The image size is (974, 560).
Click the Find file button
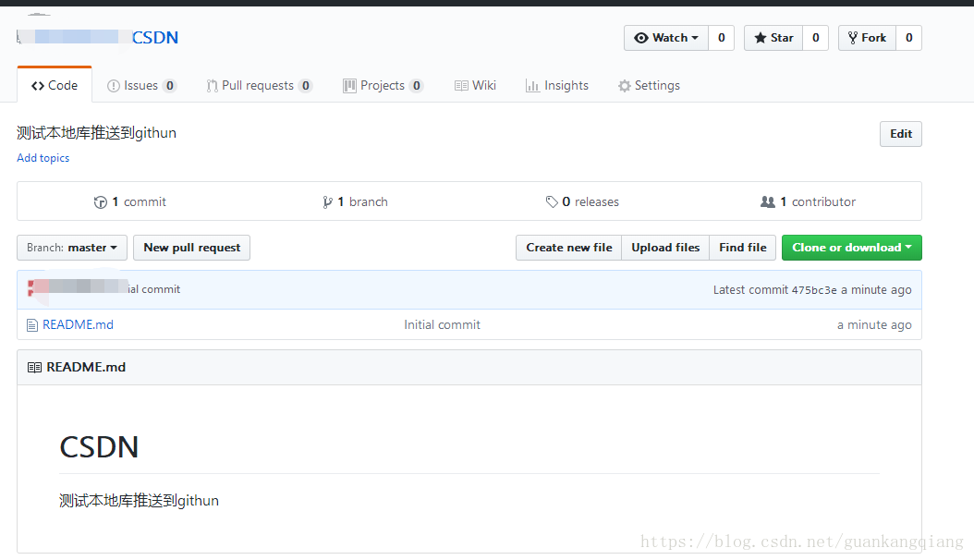coord(742,248)
